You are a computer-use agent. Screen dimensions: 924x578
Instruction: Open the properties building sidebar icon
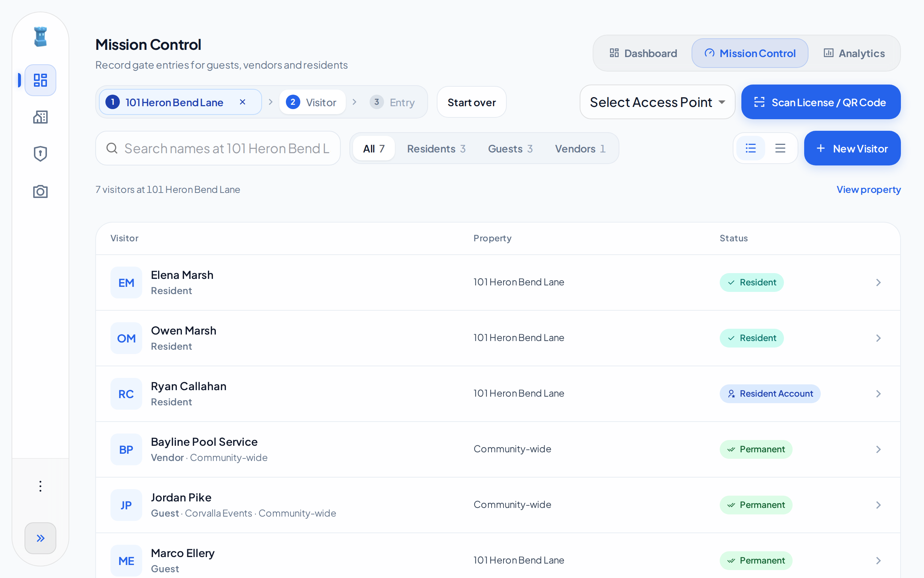point(40,117)
